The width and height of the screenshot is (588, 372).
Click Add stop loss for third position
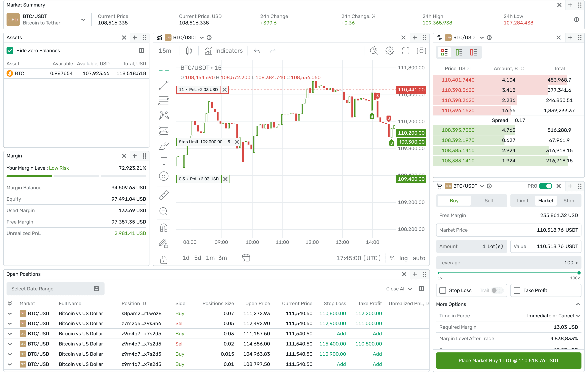coord(341,333)
